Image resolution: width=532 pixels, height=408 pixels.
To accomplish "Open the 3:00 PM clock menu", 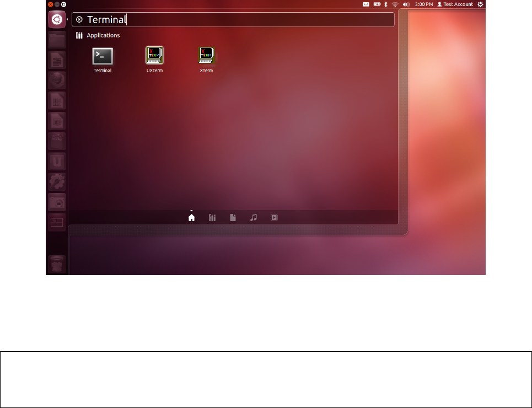I will (424, 4).
